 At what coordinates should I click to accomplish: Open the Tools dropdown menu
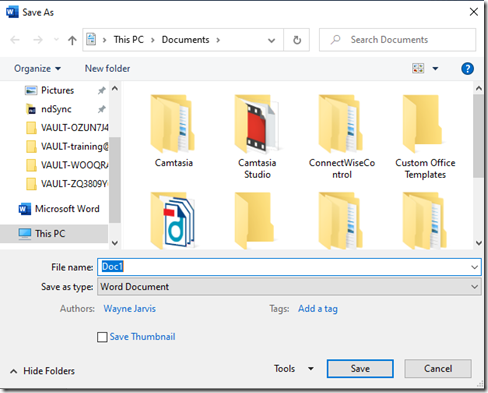tap(294, 369)
